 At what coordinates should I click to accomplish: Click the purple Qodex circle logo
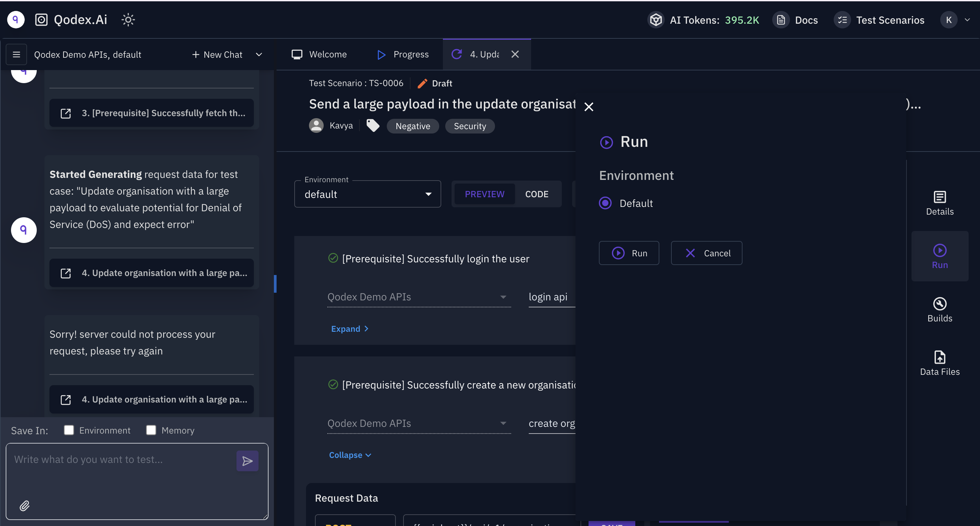[x=16, y=20]
